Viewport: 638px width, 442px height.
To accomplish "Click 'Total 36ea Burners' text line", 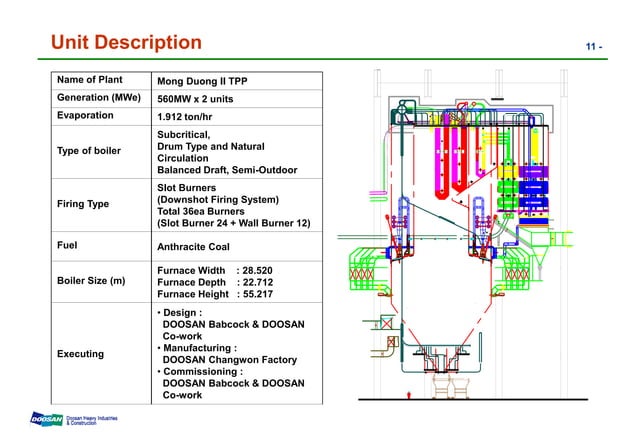I will [x=201, y=212].
